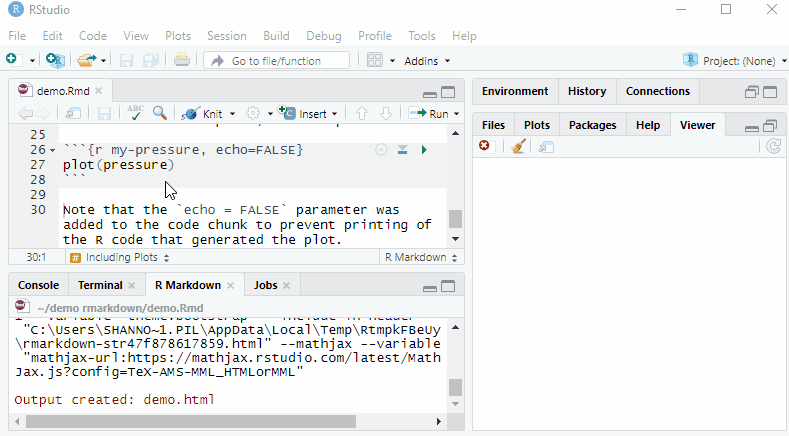Close the demo.Rmd editor tab

click(x=99, y=91)
